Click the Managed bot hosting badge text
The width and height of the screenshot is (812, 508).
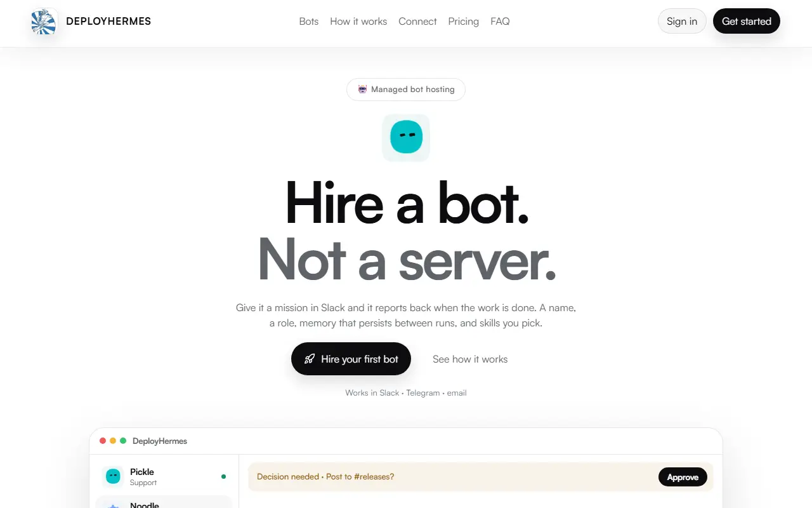click(413, 90)
